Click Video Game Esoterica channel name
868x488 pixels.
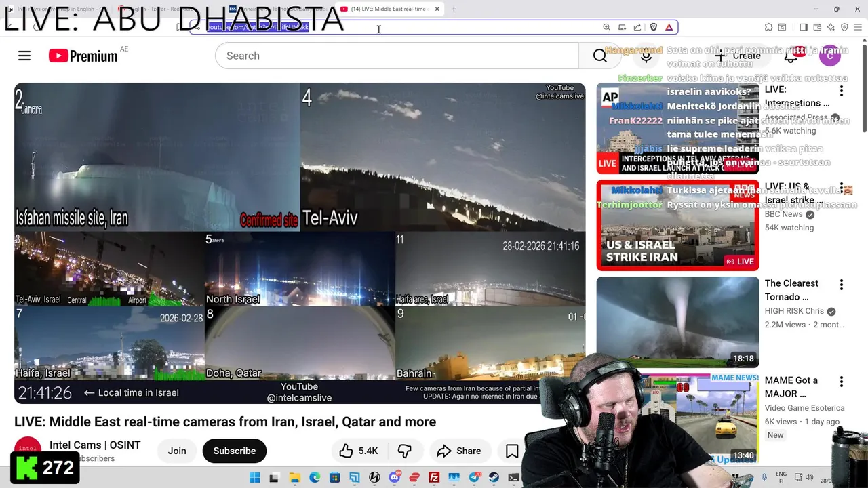pos(804,408)
